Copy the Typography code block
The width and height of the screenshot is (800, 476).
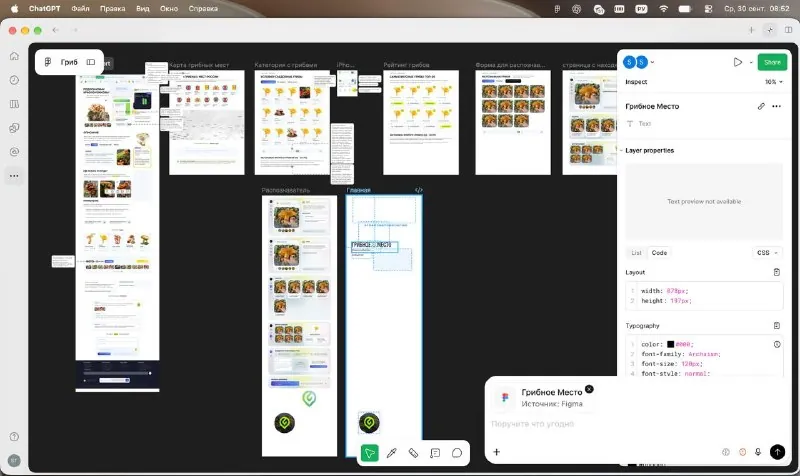(x=777, y=325)
